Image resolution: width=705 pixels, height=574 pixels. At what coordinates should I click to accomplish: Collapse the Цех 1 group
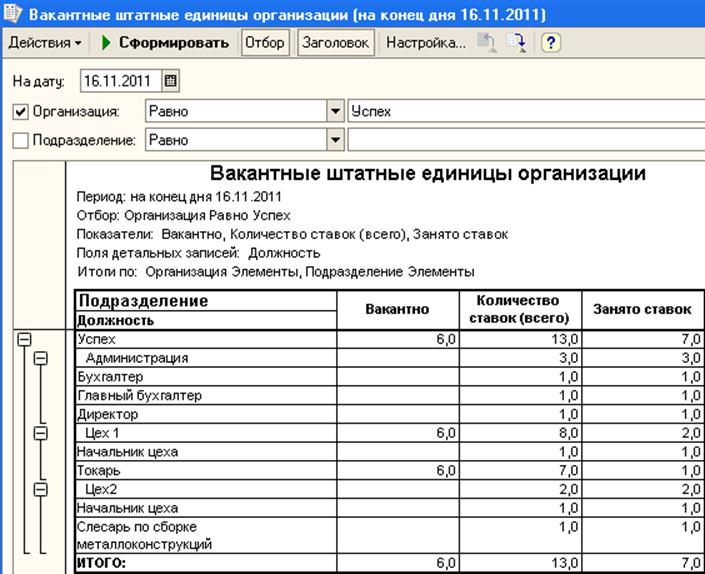pos(40,433)
